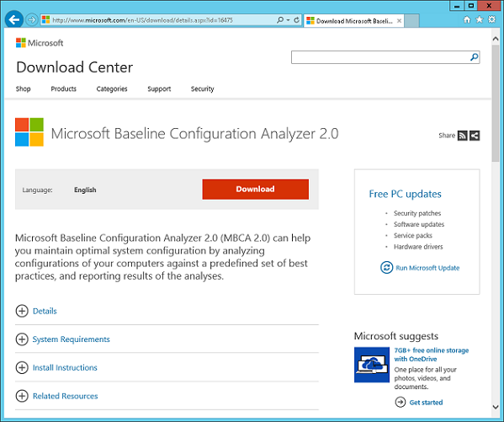The height and width of the screenshot is (422, 504).
Task: Click the Software updates list item
Action: [x=419, y=224]
